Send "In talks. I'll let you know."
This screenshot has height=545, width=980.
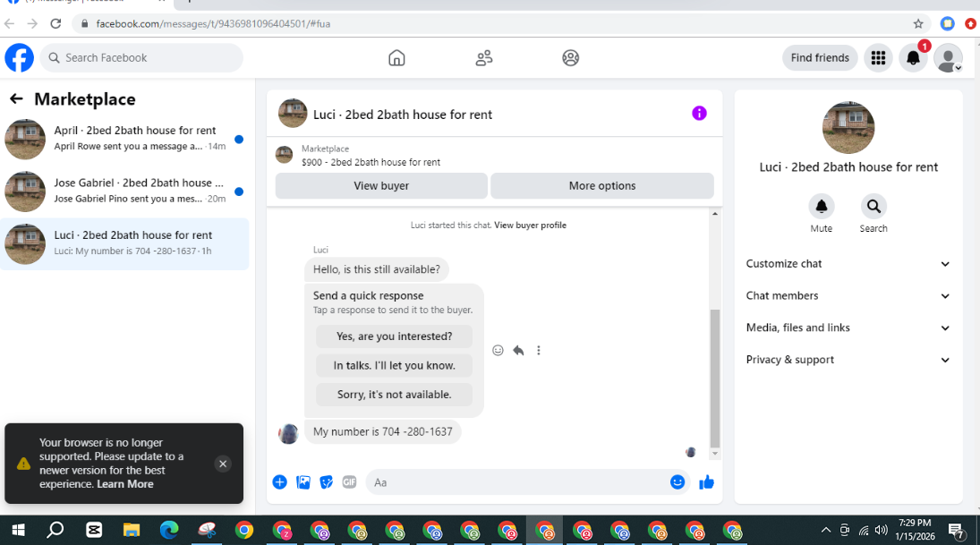[x=394, y=366]
